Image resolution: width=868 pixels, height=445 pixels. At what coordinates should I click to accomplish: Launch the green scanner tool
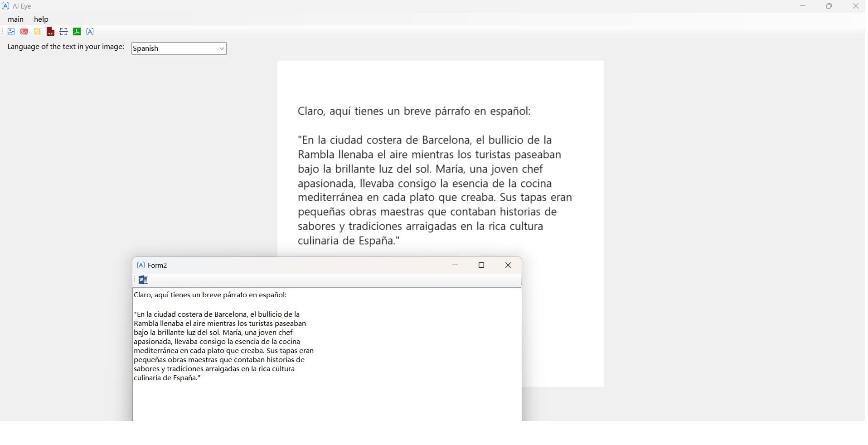point(77,32)
